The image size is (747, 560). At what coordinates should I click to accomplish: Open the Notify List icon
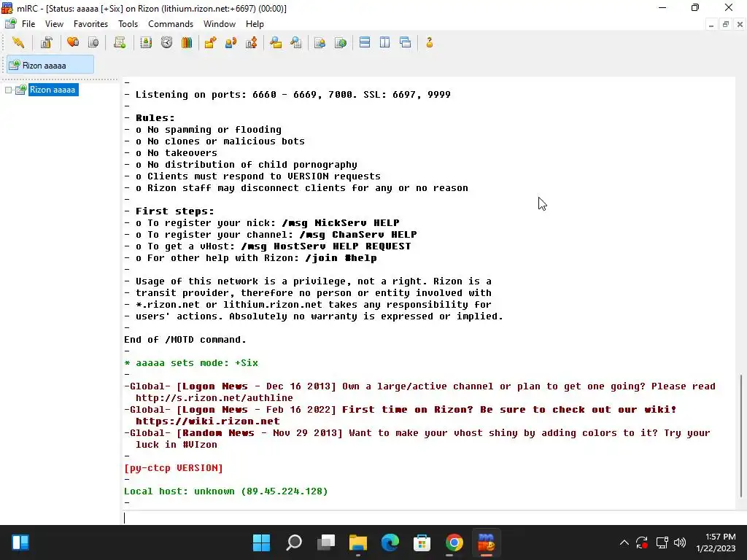(320, 43)
